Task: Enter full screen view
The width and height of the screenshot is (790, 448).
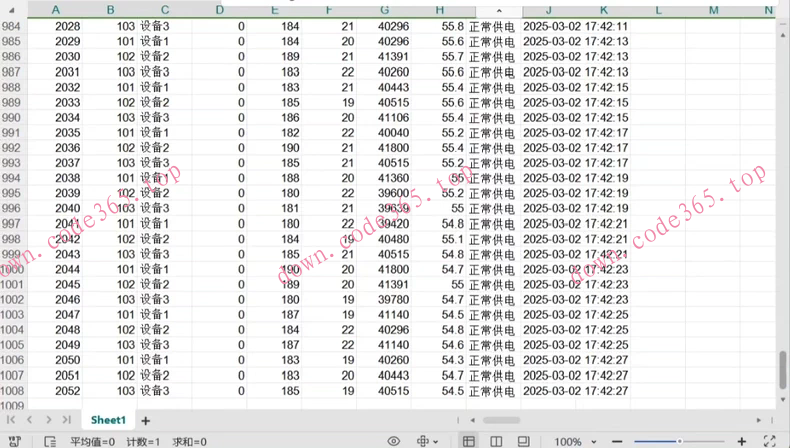Action: 769,441
